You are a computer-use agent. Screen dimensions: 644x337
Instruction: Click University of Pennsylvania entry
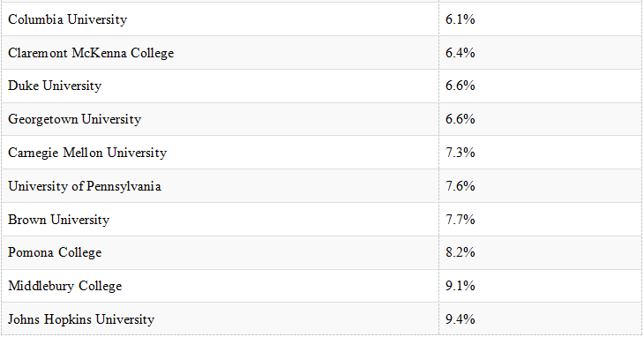coord(85,186)
